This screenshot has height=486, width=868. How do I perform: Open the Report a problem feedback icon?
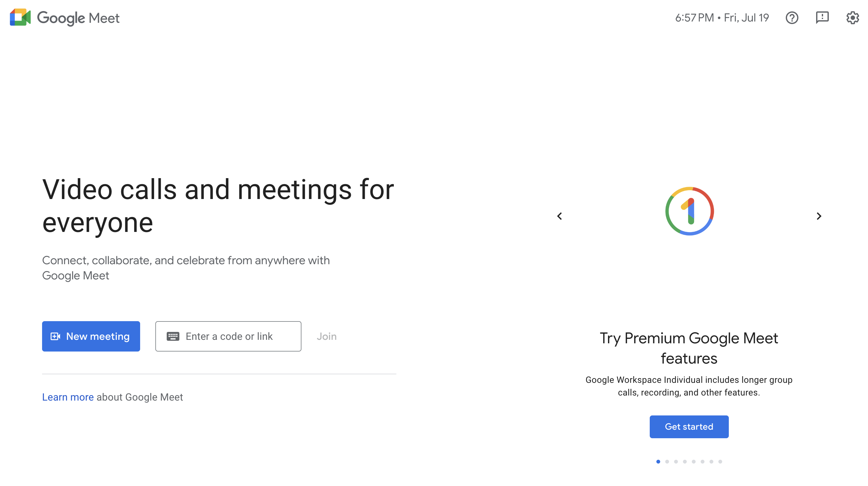pos(822,17)
